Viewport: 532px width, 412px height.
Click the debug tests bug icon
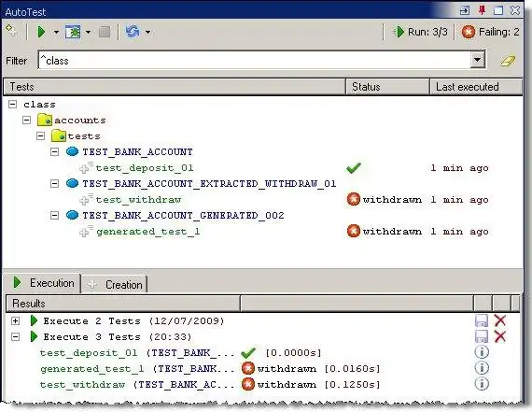pyautogui.click(x=73, y=32)
